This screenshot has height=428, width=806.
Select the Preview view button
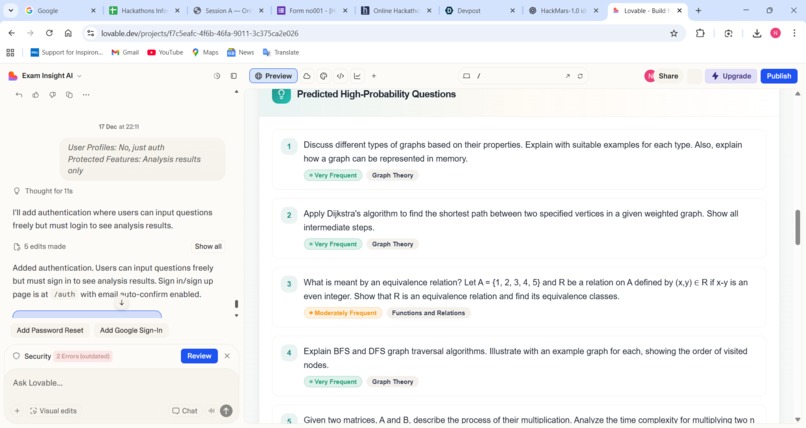[x=273, y=76]
